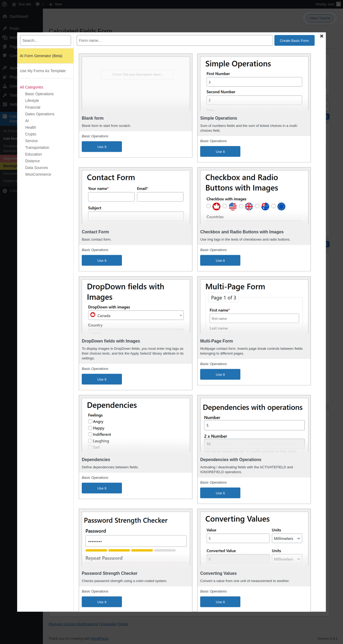Check the Angry feelings checkbox
Image resolution: width=343 pixels, height=644 pixels.
90,421
